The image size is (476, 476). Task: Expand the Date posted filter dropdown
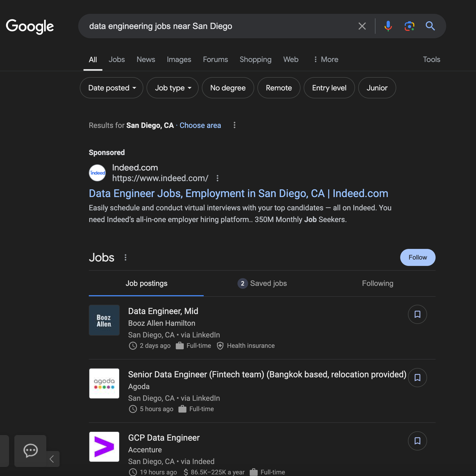point(111,88)
